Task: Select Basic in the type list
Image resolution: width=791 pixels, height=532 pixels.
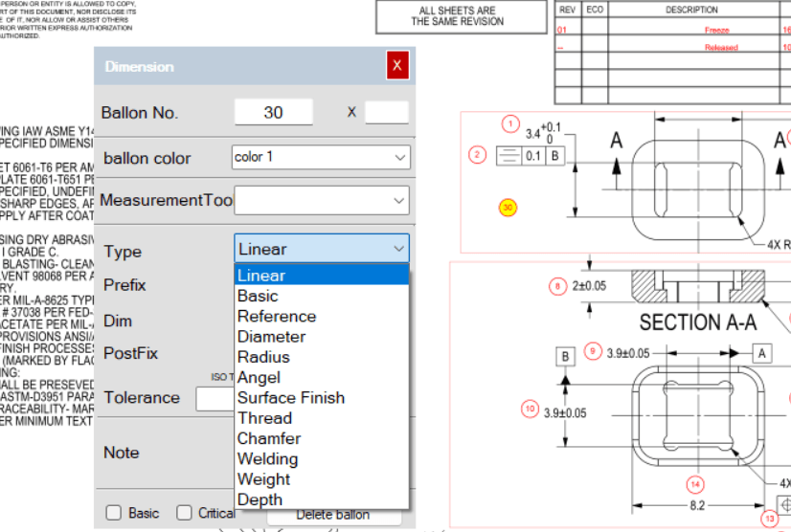Action: (x=322, y=296)
